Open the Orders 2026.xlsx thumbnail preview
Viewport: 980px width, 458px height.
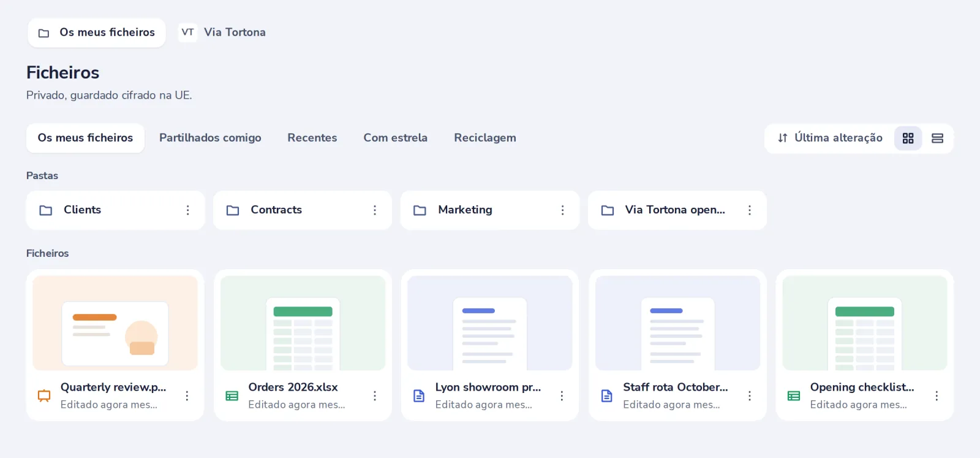coord(303,323)
